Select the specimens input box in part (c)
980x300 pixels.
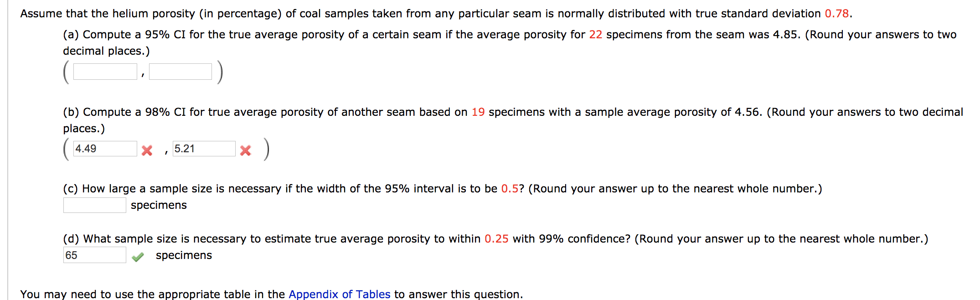coord(94,205)
